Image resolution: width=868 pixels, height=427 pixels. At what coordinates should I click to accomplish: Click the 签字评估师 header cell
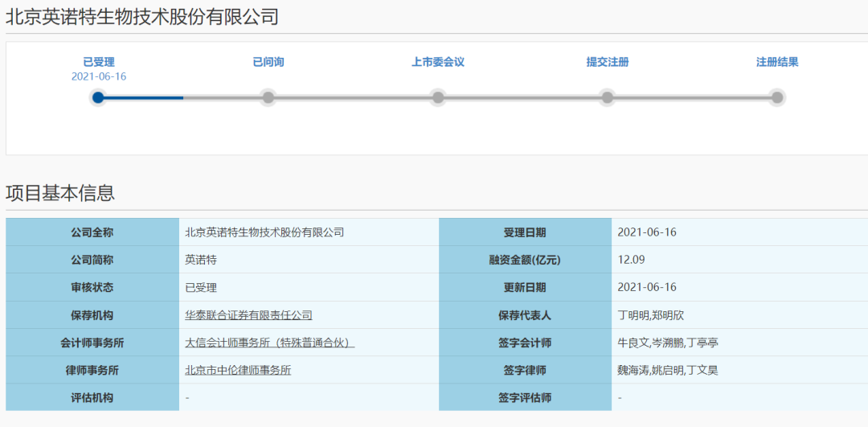tap(525, 397)
